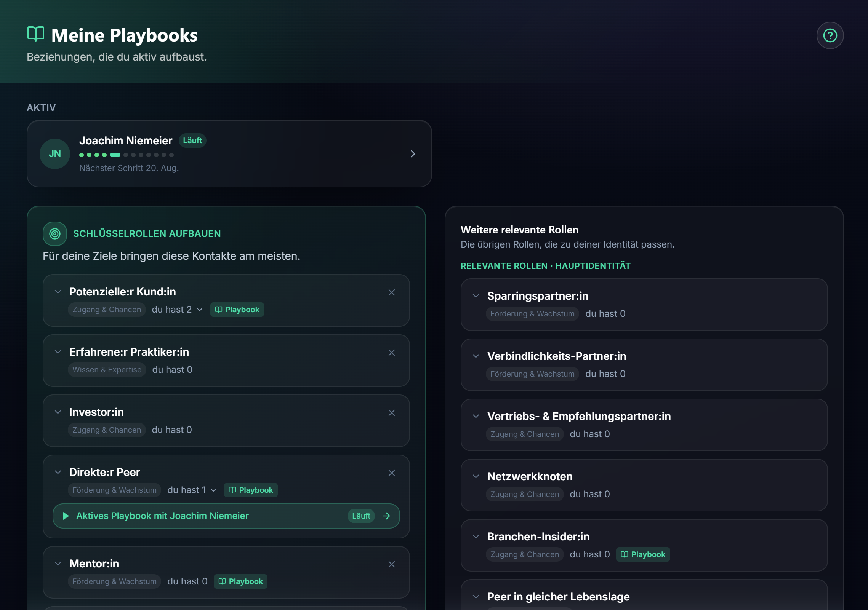Click the Zugang & Chancen tag under Vertriebs- & Empfehlungspartner:in
Screen dimensions: 868x610
click(x=525, y=434)
